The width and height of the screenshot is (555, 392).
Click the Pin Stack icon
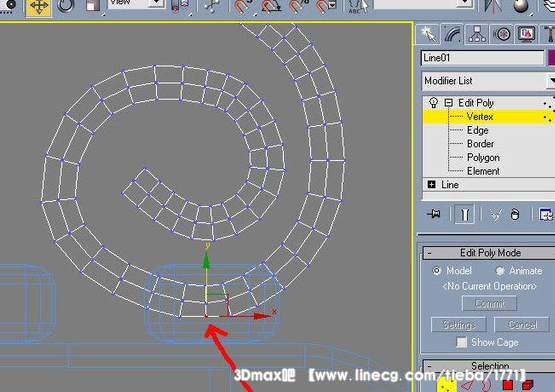click(434, 214)
